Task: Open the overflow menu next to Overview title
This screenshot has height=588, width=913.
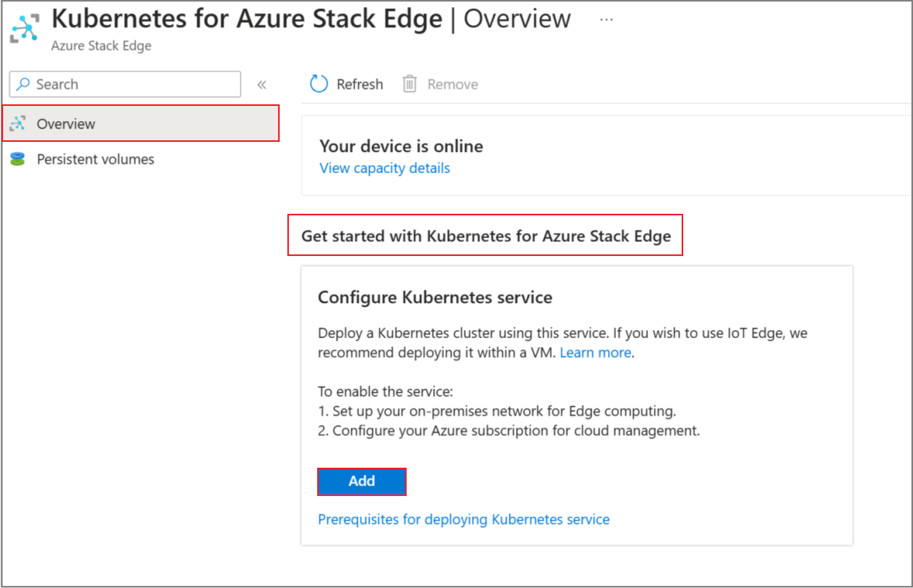Action: click(607, 19)
